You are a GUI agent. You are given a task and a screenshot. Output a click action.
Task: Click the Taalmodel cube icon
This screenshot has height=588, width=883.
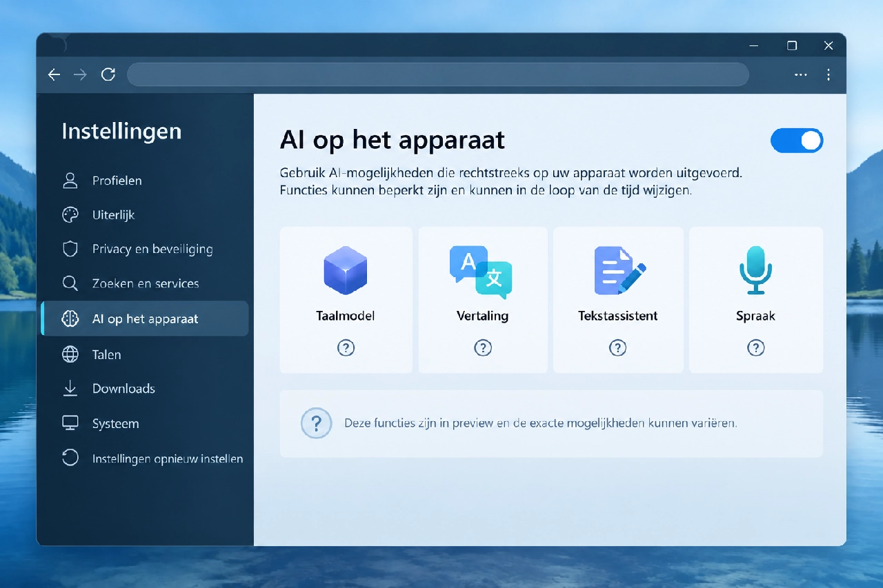[346, 271]
